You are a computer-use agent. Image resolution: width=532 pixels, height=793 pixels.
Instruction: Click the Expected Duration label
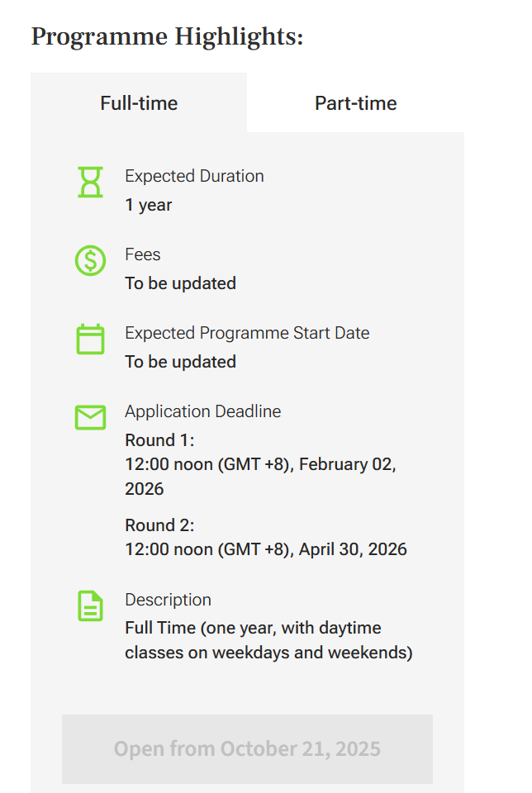pos(194,176)
